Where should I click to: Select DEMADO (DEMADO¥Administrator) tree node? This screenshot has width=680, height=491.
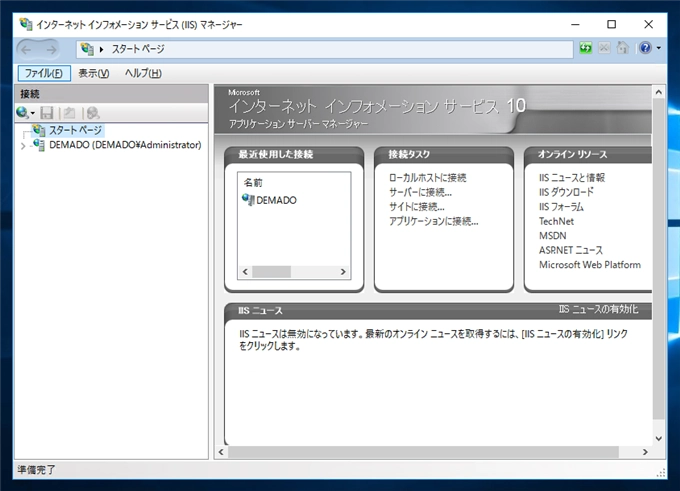click(x=125, y=145)
